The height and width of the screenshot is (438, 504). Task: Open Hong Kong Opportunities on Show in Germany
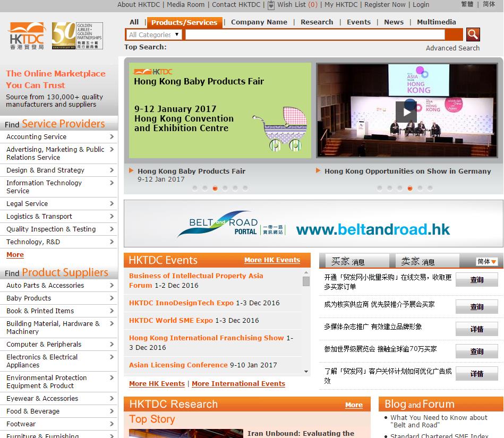(x=407, y=171)
